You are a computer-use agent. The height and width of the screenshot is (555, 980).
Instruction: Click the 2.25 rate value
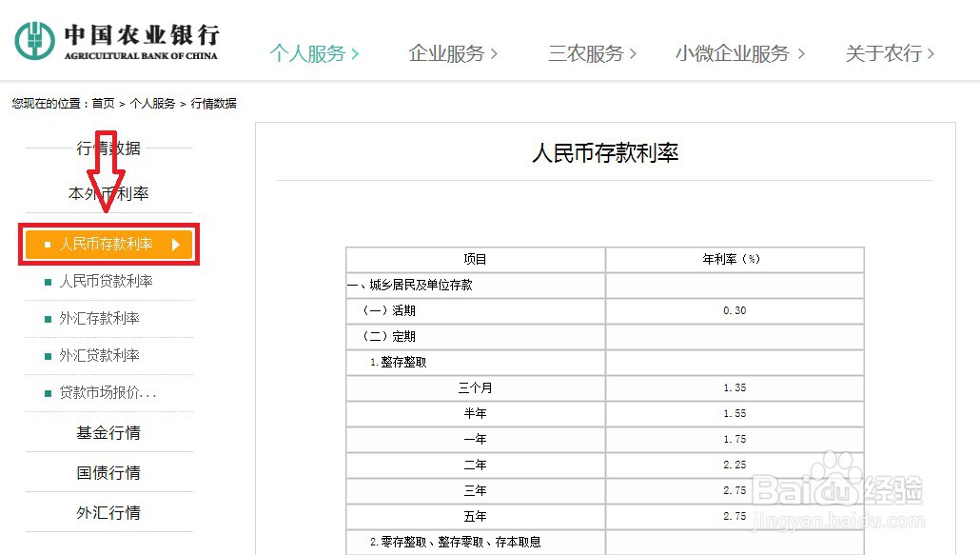(735, 465)
